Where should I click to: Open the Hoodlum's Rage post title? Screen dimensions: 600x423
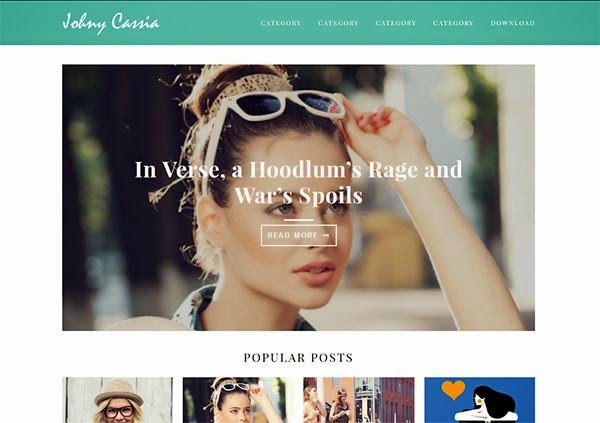(x=298, y=182)
